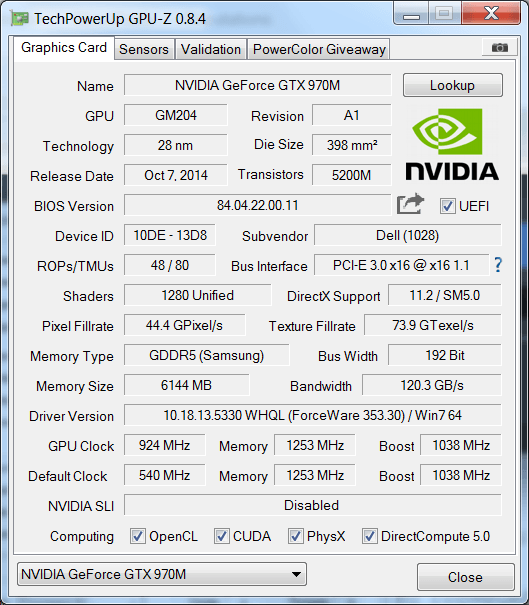The width and height of the screenshot is (529, 605).
Task: Toggle the OpenCL checkbox
Action: [x=138, y=536]
